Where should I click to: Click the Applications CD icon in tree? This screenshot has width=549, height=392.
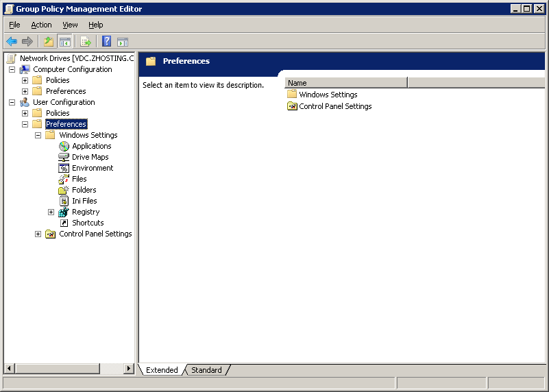[x=64, y=146]
